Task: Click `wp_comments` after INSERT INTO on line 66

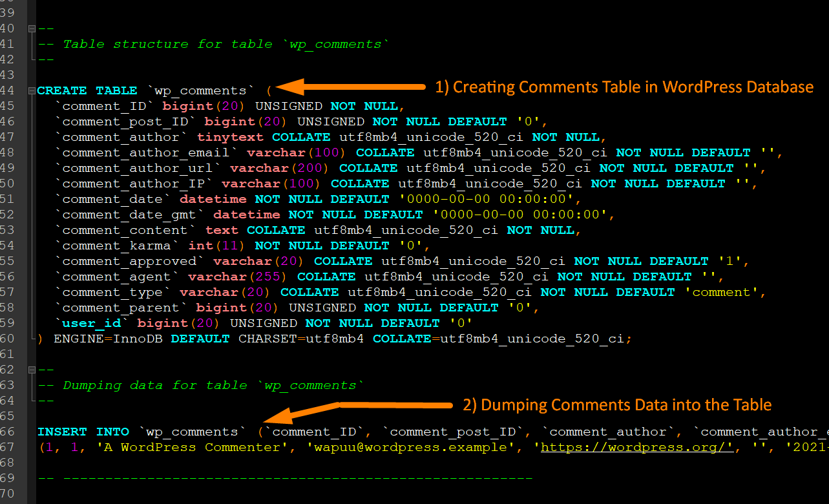Action: [193, 432]
